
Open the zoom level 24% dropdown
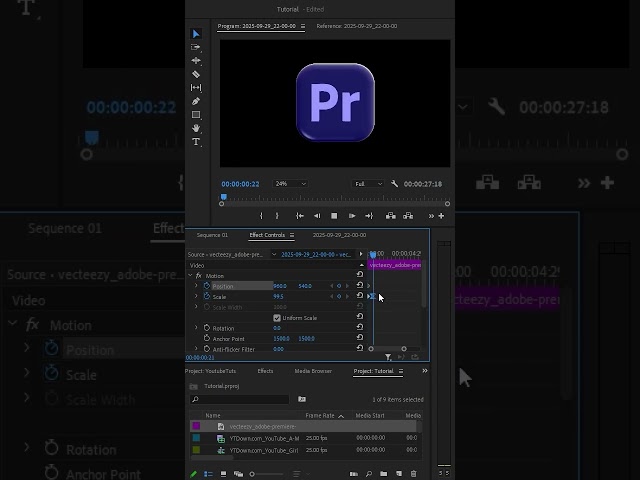click(x=290, y=184)
